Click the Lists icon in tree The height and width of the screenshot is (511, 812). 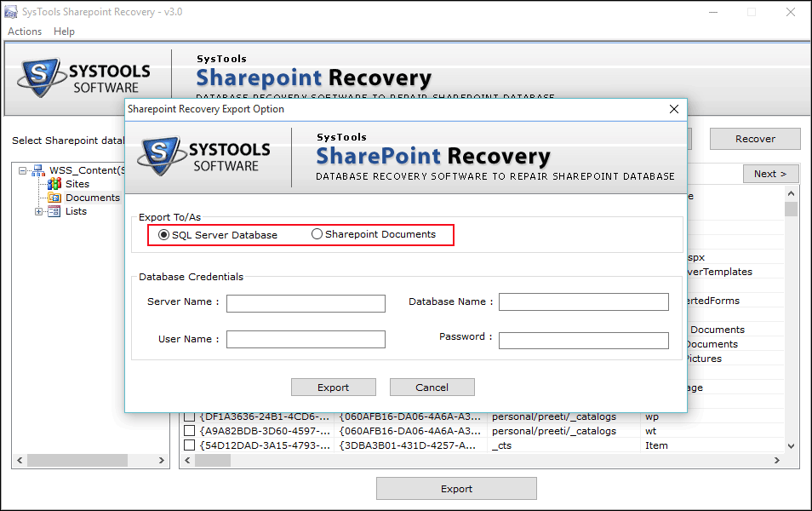54,211
